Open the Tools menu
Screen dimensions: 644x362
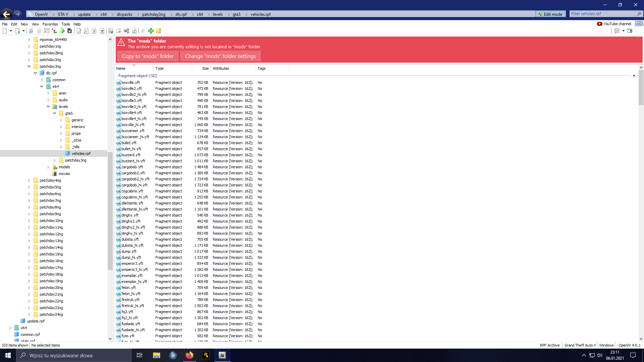(x=65, y=24)
